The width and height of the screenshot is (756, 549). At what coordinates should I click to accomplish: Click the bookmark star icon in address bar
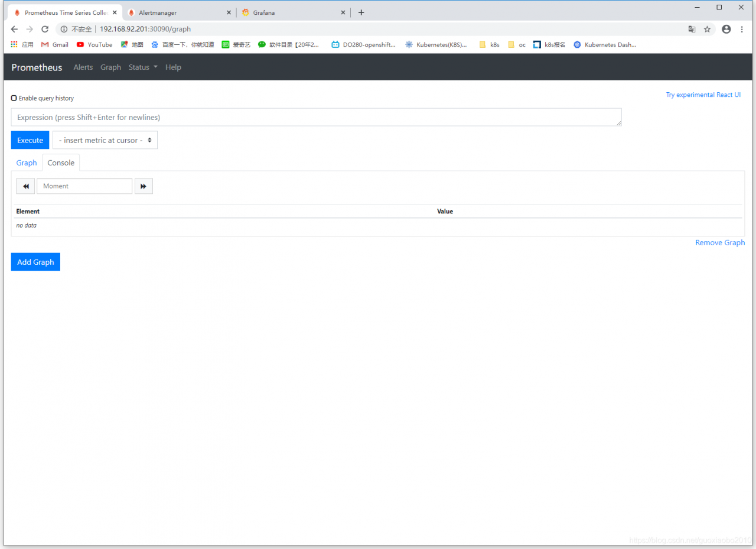707,29
